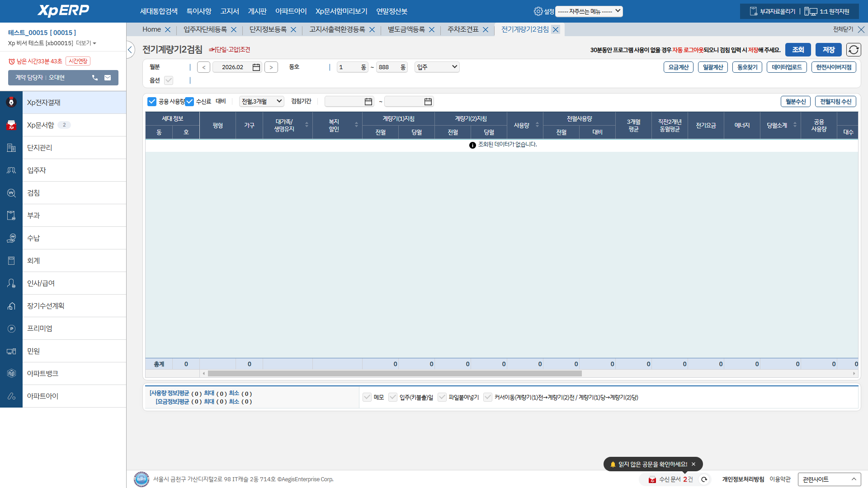Open calendar picker for 월분 date
868x488 pixels.
click(256, 67)
